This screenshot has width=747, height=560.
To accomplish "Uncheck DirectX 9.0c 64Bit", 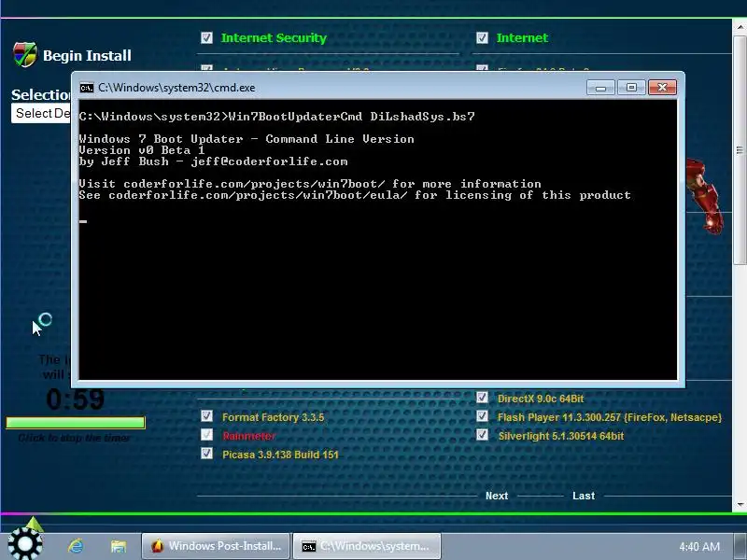I will coord(482,398).
